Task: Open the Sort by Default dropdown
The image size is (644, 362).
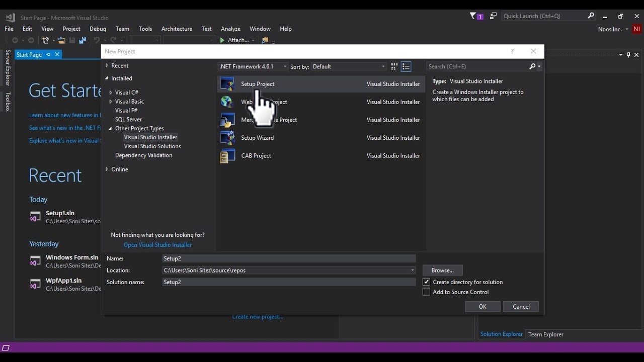Action: coord(349,66)
